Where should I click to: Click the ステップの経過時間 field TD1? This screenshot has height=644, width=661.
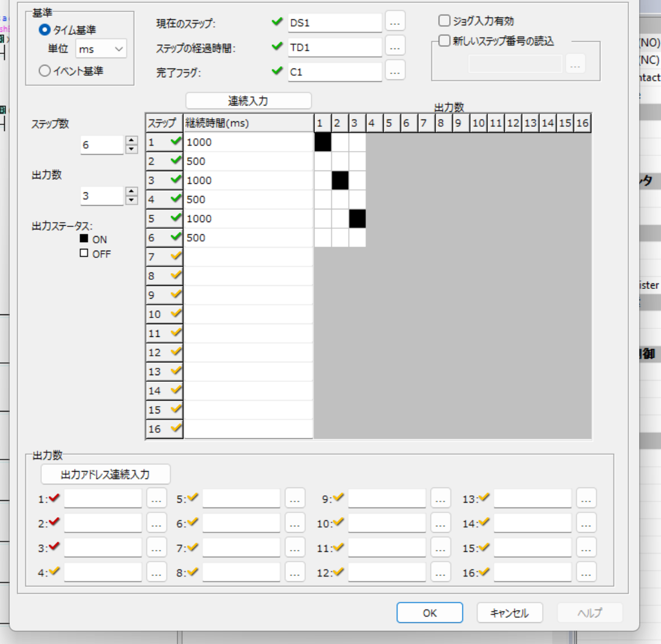[335, 47]
